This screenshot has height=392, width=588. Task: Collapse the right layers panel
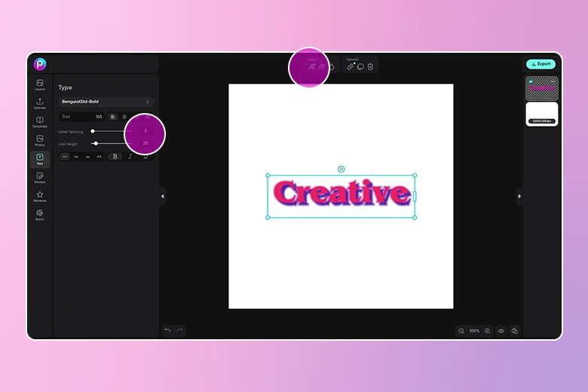point(519,196)
